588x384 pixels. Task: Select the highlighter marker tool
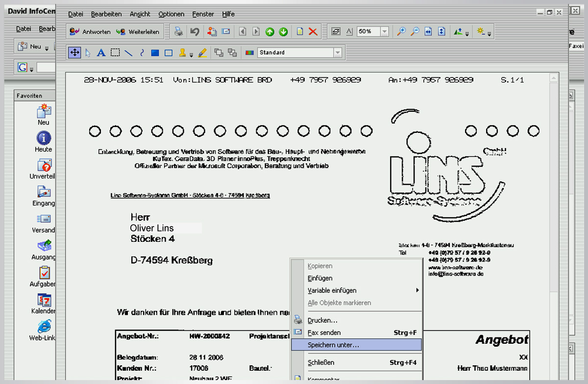point(202,52)
